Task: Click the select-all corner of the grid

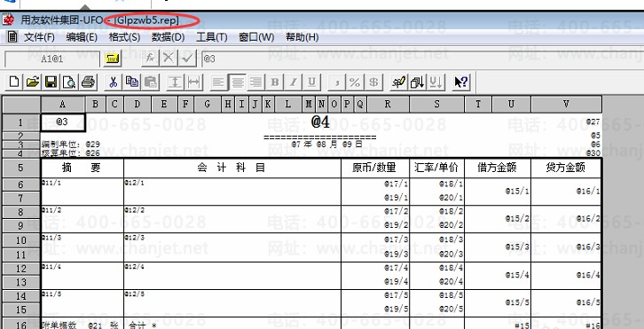Action: coord(21,105)
